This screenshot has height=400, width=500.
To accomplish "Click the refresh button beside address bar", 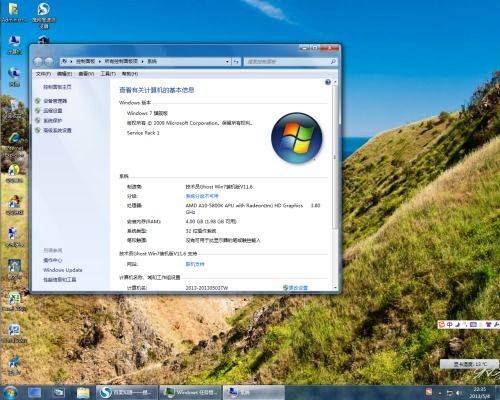I will click(236, 62).
